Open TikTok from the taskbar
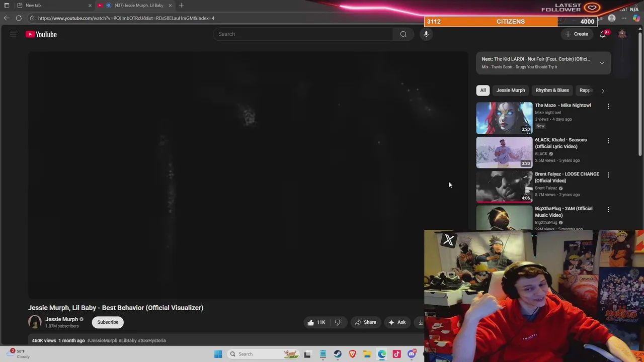Image resolution: width=644 pixels, height=362 pixels. [x=397, y=354]
